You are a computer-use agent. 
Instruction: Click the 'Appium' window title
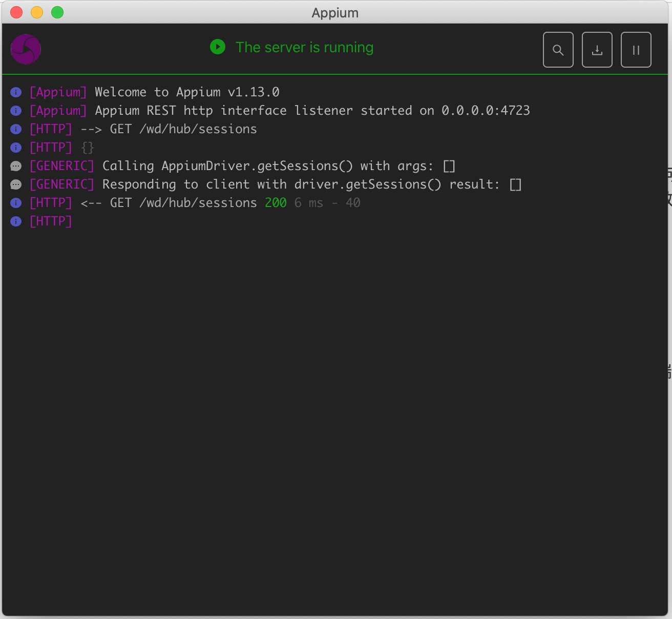(x=335, y=13)
